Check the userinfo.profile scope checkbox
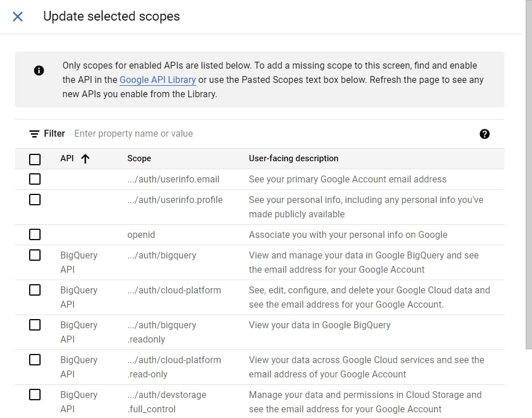Viewport: 532px width, 418px height. point(35,200)
